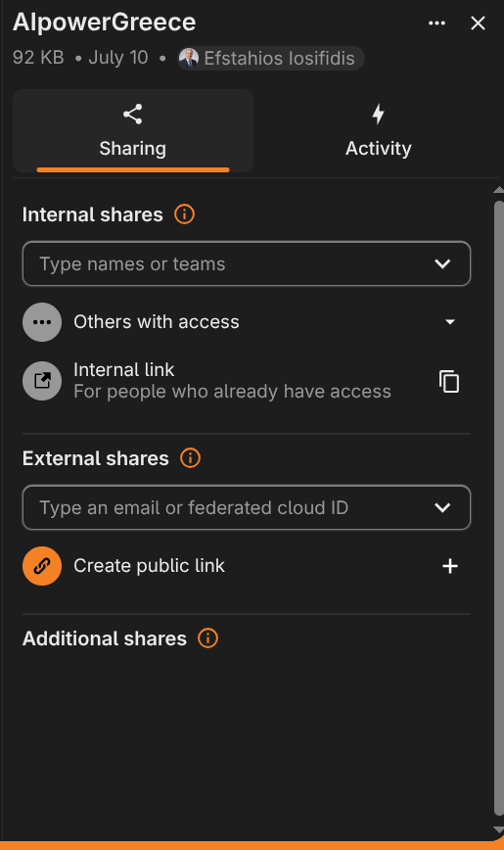This screenshot has width=504, height=850.
Task: Open the email or federated cloud ID chevron
Action: point(442,508)
